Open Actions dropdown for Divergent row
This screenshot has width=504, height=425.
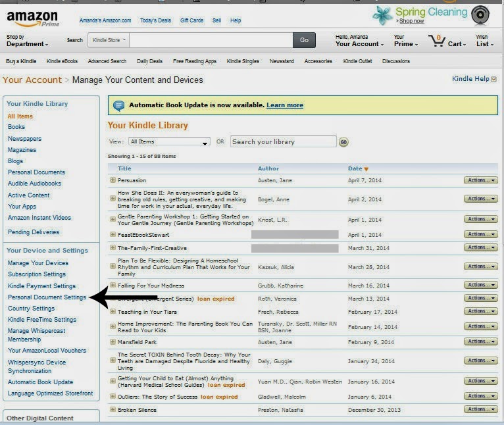tap(481, 298)
